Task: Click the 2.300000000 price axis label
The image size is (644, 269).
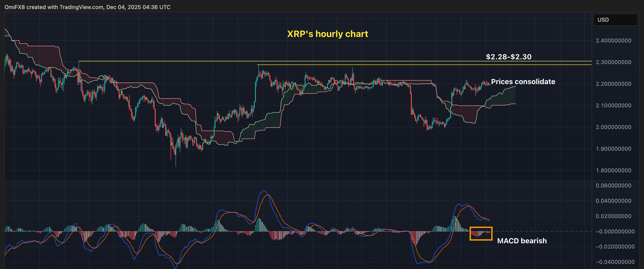Action: pos(613,62)
